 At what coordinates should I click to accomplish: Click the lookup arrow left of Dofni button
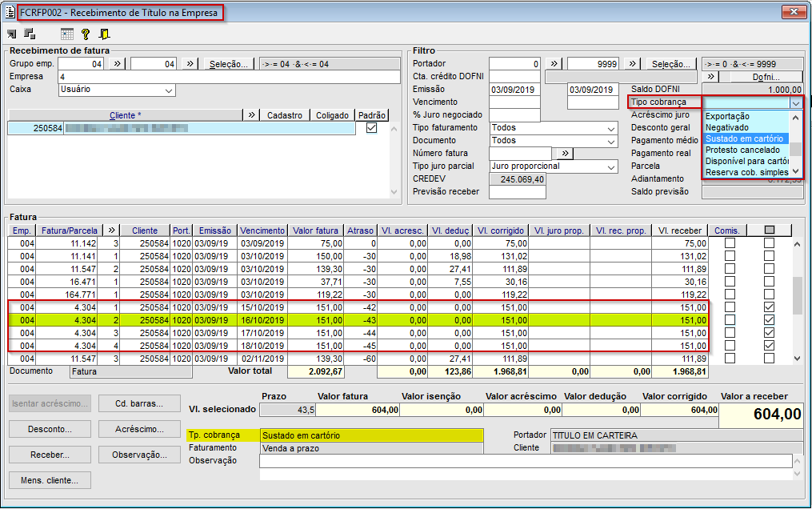[x=711, y=77]
